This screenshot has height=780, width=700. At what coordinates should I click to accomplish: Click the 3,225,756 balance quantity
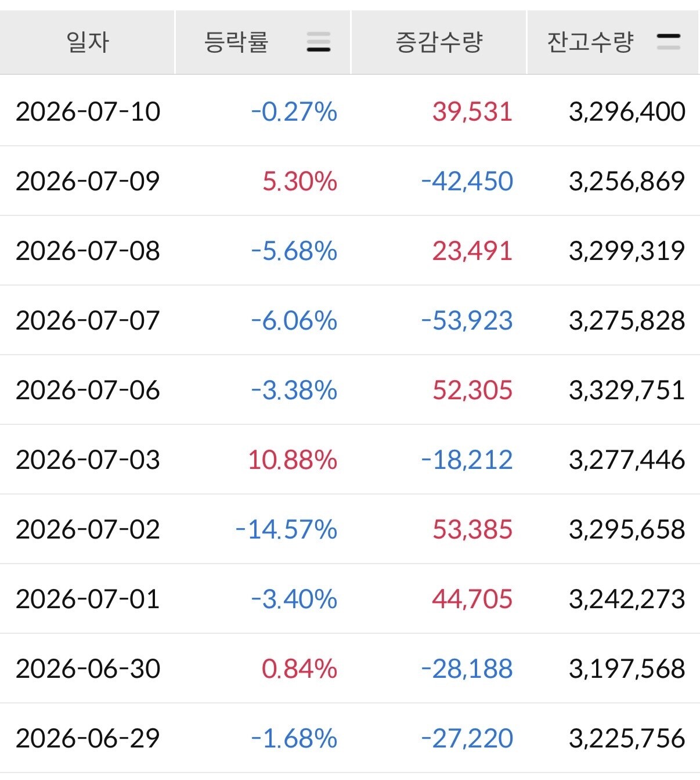pos(627,738)
